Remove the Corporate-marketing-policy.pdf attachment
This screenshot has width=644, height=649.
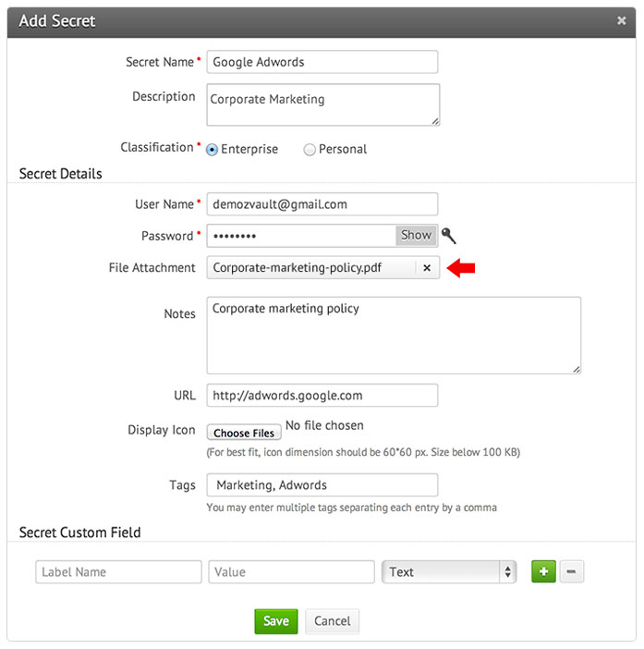click(426, 268)
